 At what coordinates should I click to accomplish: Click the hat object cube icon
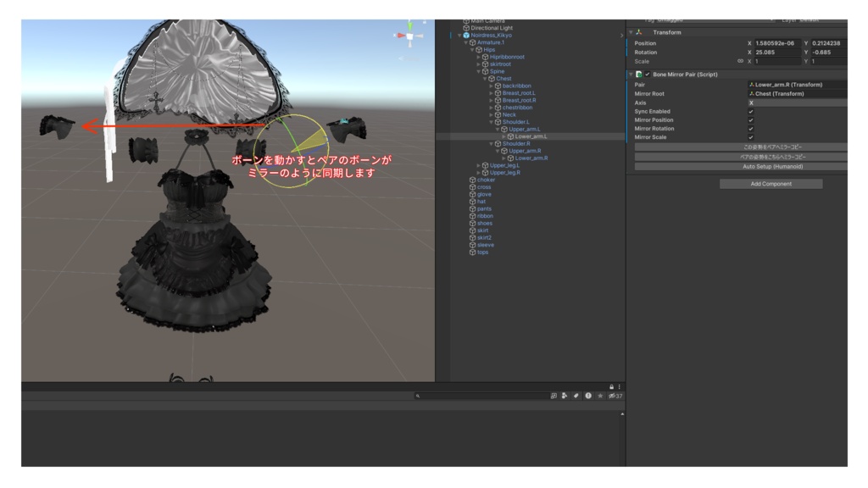(x=472, y=202)
